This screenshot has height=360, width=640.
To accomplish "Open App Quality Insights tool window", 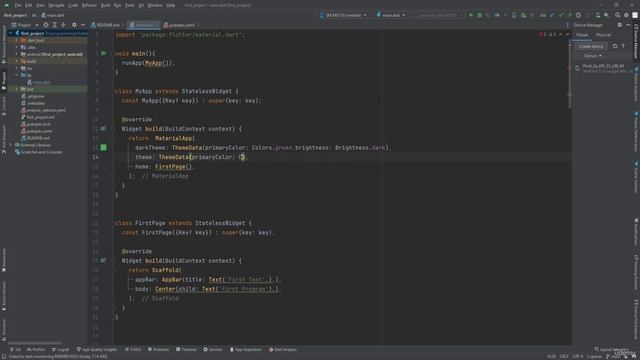I will tap(97, 349).
